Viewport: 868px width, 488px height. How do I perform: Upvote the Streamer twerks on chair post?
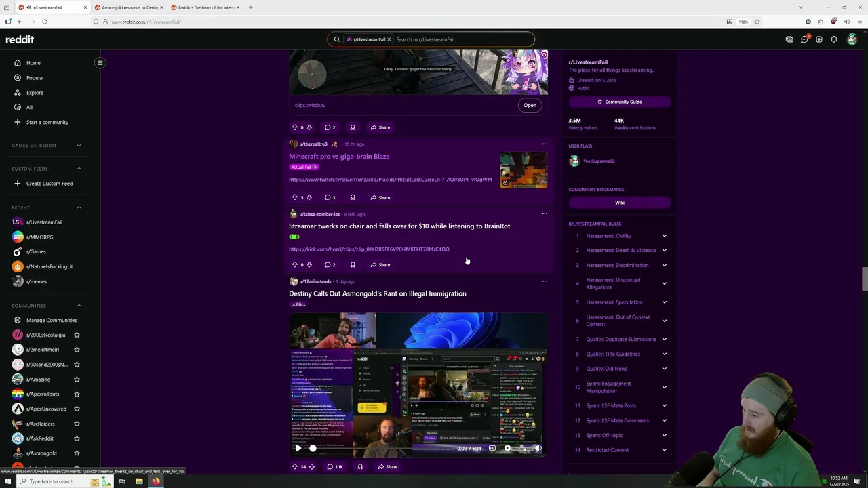coord(294,264)
